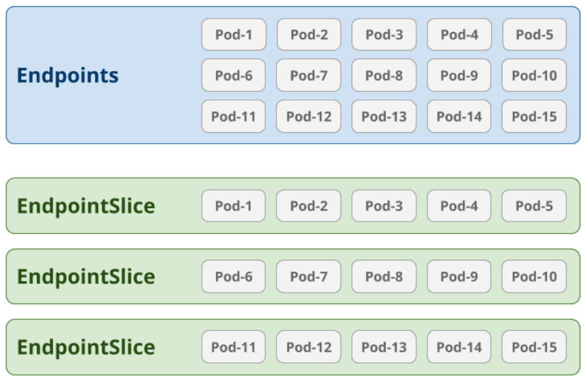Select Pod-13 in the blue Endpoints box

tap(384, 116)
